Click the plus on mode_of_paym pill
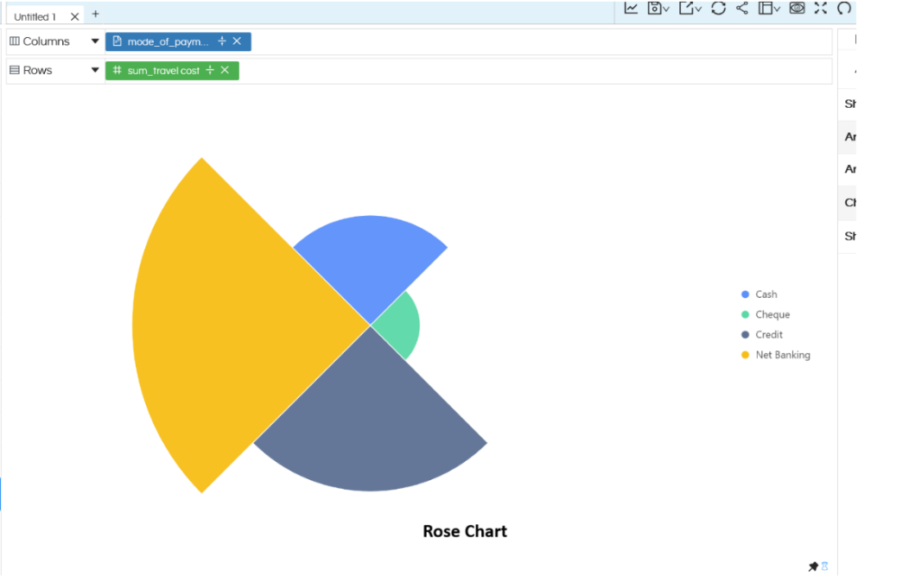The width and height of the screenshot is (909, 588). [222, 41]
